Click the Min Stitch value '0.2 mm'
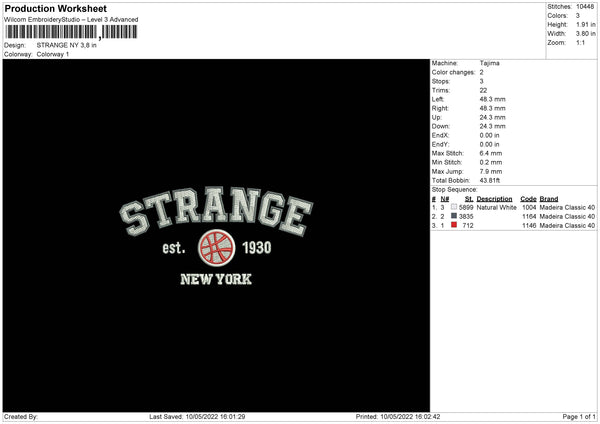Image resolution: width=600 pixels, height=424 pixels. coord(491,162)
